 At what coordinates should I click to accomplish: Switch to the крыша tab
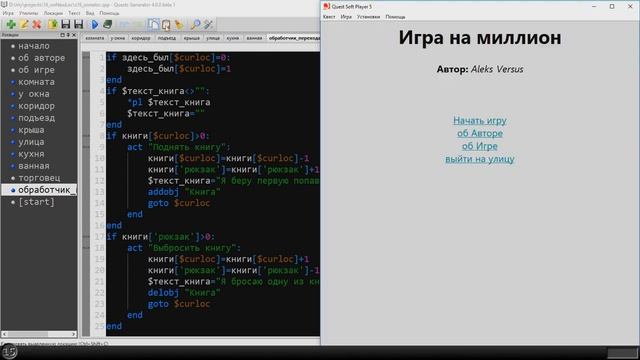191,38
